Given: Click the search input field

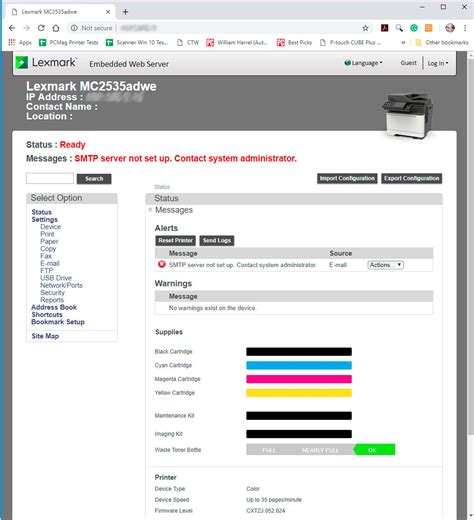Looking at the screenshot, I should (x=50, y=178).
